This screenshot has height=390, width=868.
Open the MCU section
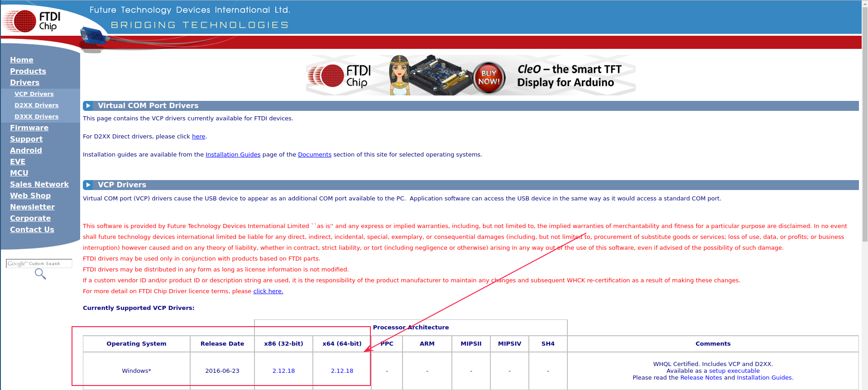(x=19, y=173)
